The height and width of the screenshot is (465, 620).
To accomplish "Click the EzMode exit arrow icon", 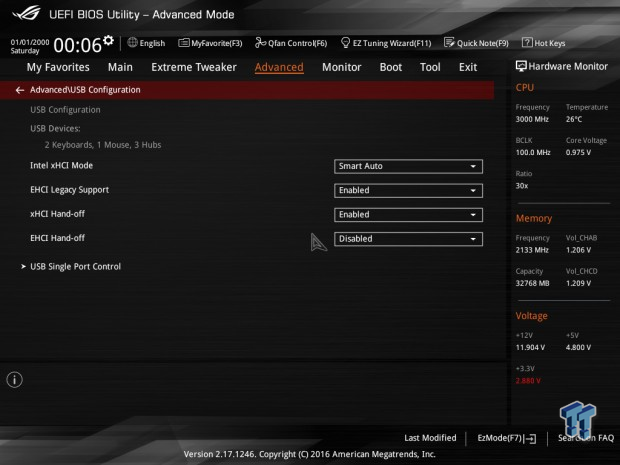I will pyautogui.click(x=532, y=439).
